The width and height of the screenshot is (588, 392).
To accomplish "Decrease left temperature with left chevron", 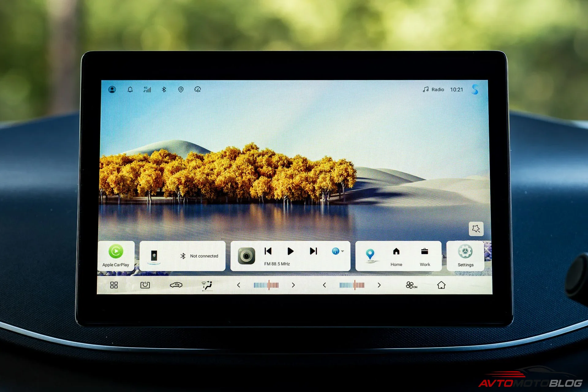I will (x=239, y=285).
